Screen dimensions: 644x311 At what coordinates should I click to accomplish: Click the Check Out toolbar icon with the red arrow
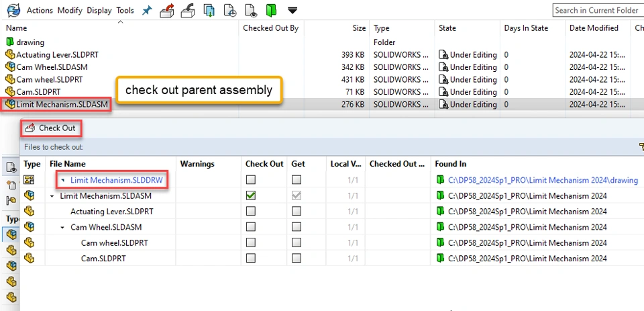tap(167, 11)
